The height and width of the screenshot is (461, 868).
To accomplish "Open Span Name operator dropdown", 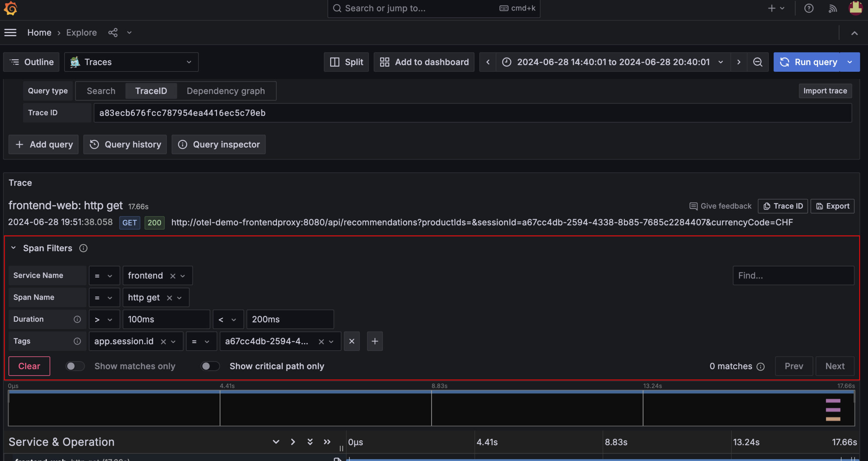I will tap(104, 297).
